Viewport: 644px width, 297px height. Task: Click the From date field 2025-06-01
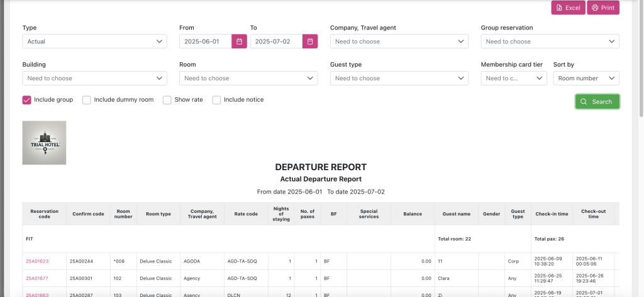click(x=205, y=41)
